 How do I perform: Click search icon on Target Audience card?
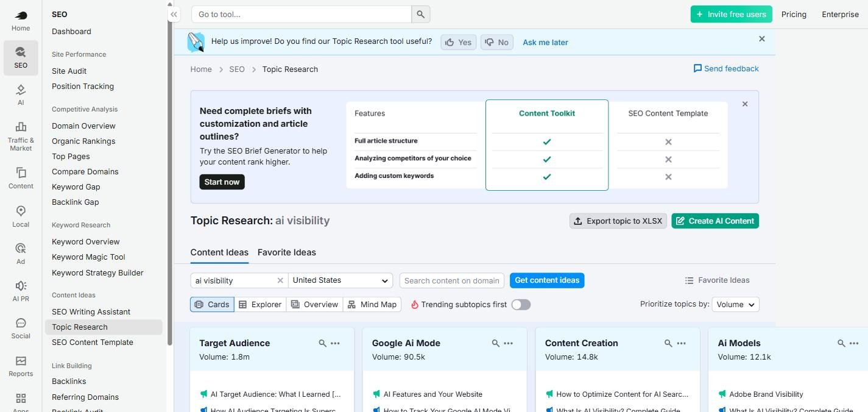coord(322,344)
